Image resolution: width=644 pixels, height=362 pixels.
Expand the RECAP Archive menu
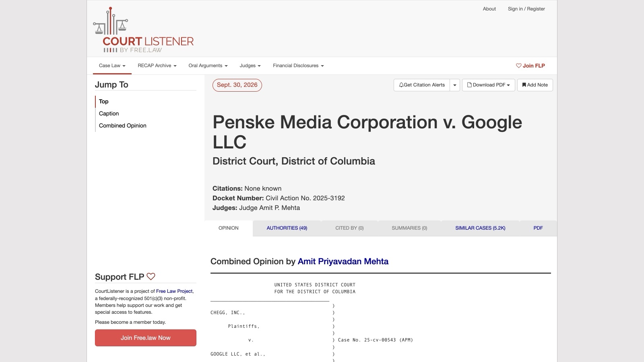coord(157,66)
